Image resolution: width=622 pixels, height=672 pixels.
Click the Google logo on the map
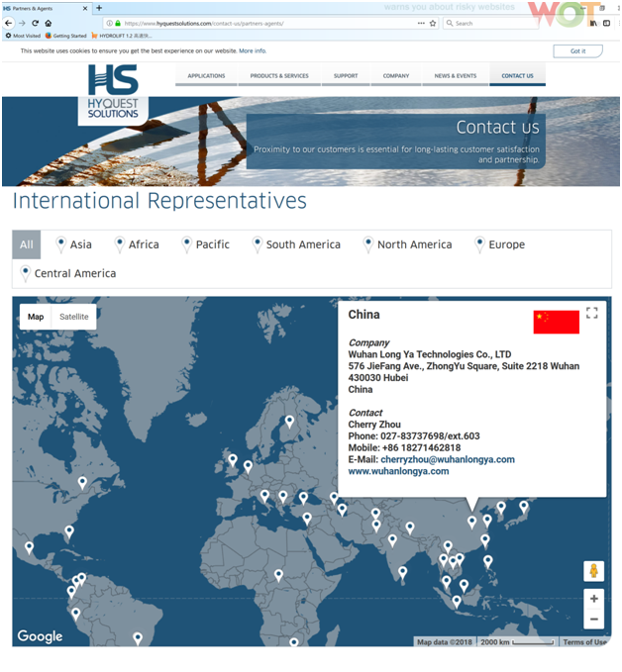(40, 636)
